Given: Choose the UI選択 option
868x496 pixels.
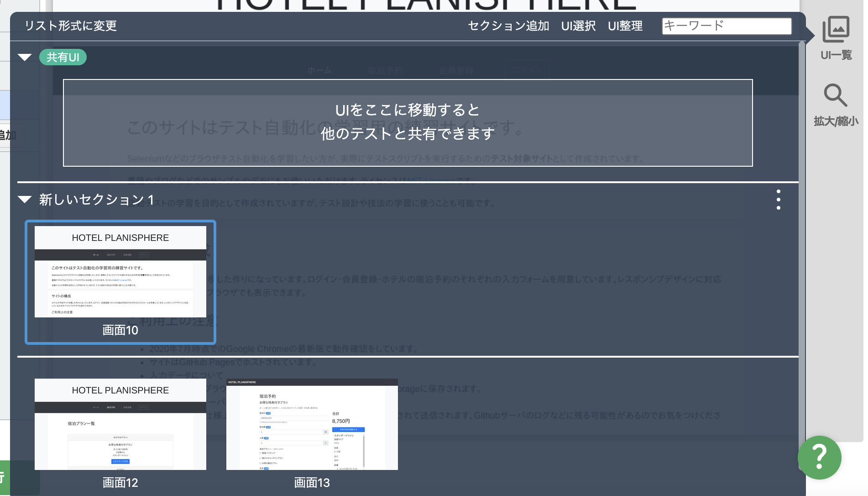Looking at the screenshot, I should [x=578, y=26].
